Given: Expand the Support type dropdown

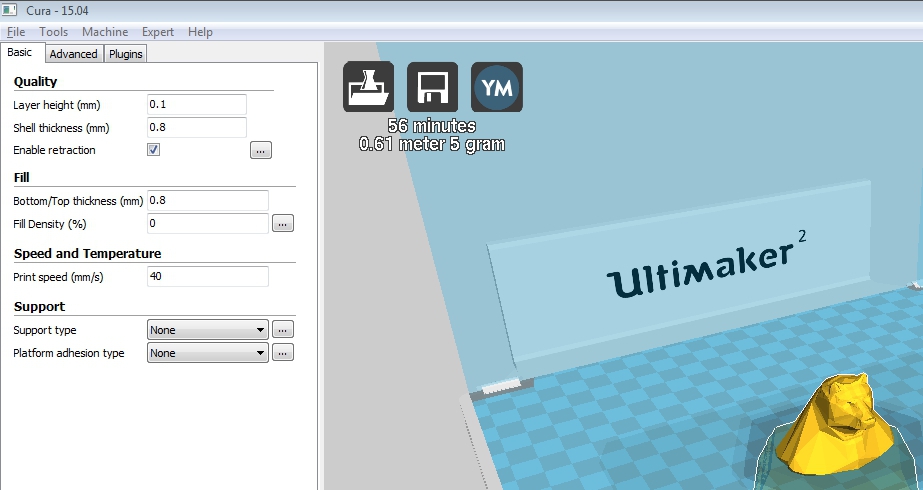Looking at the screenshot, I should point(207,329).
